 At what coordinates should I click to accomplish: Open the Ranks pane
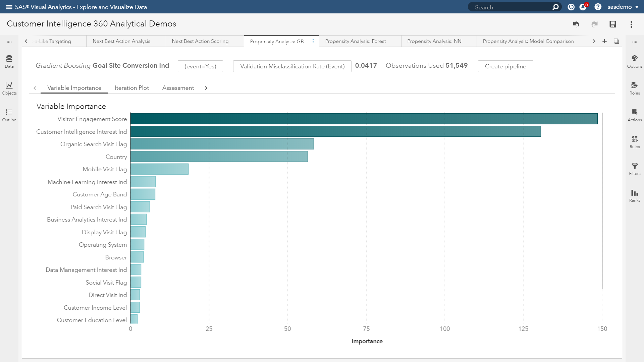[x=634, y=195]
